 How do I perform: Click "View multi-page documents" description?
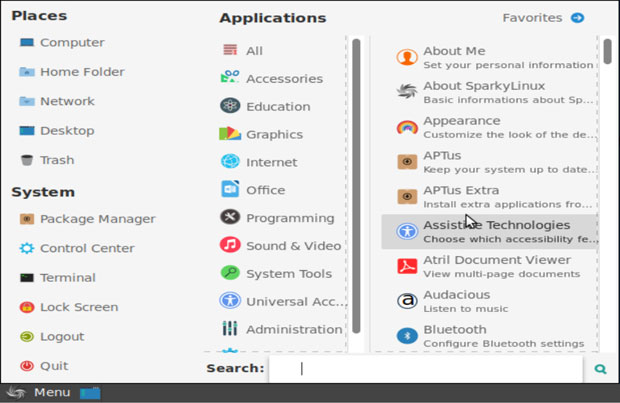click(x=502, y=274)
